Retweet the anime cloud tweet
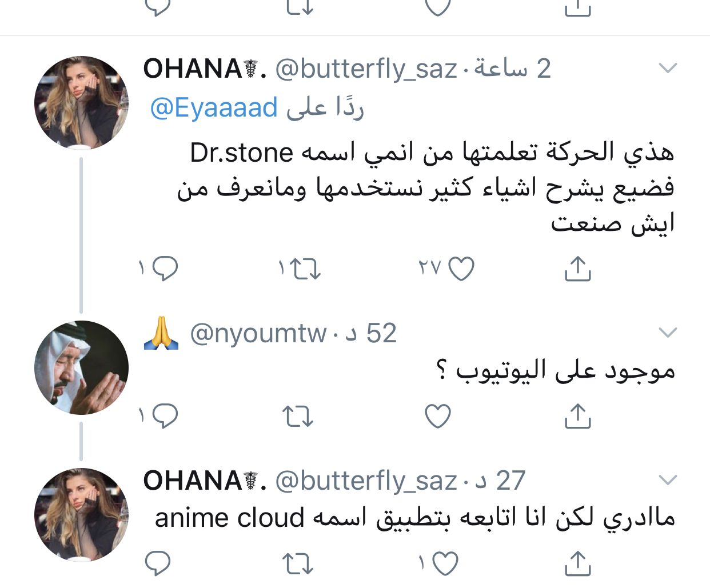This screenshot has width=710, height=588. 298,564
